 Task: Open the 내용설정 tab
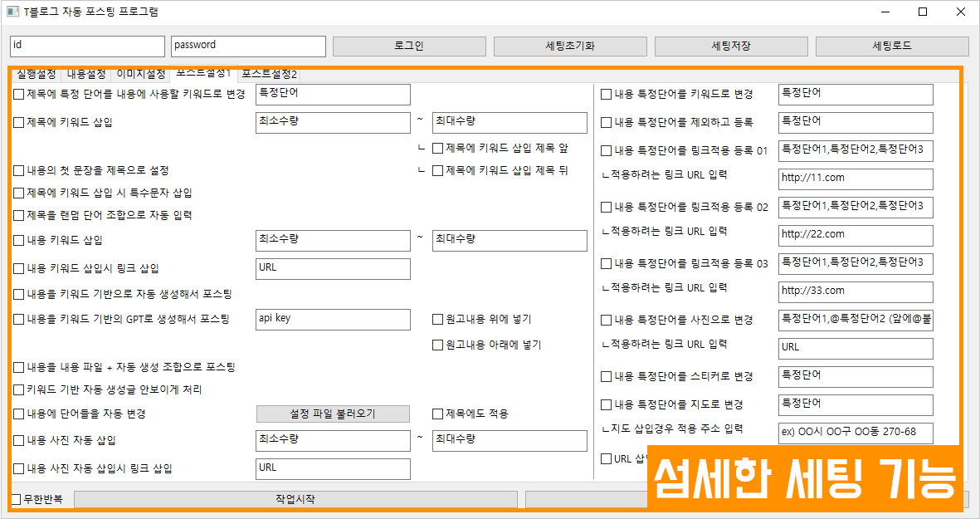tap(86, 75)
